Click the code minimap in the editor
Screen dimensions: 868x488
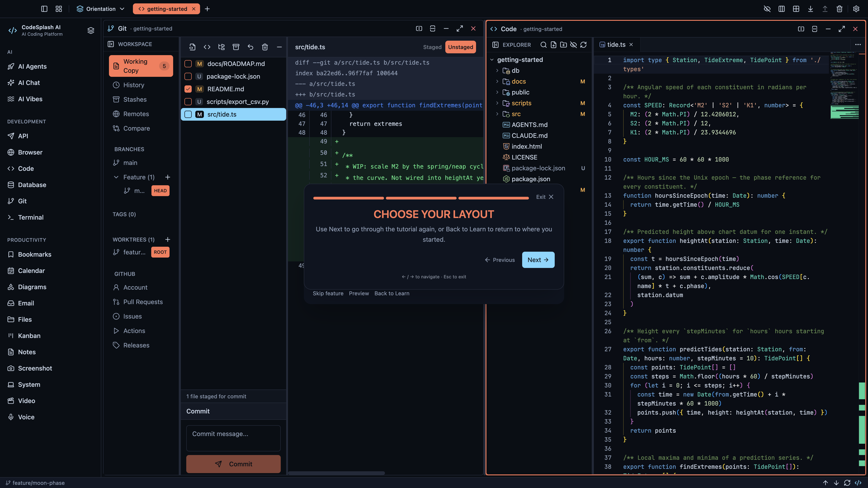coord(844,86)
